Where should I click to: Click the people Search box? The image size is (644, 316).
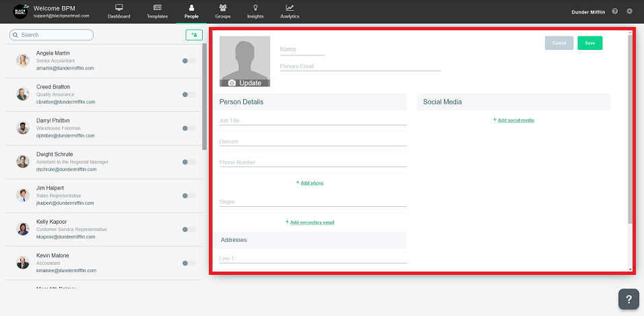point(51,35)
